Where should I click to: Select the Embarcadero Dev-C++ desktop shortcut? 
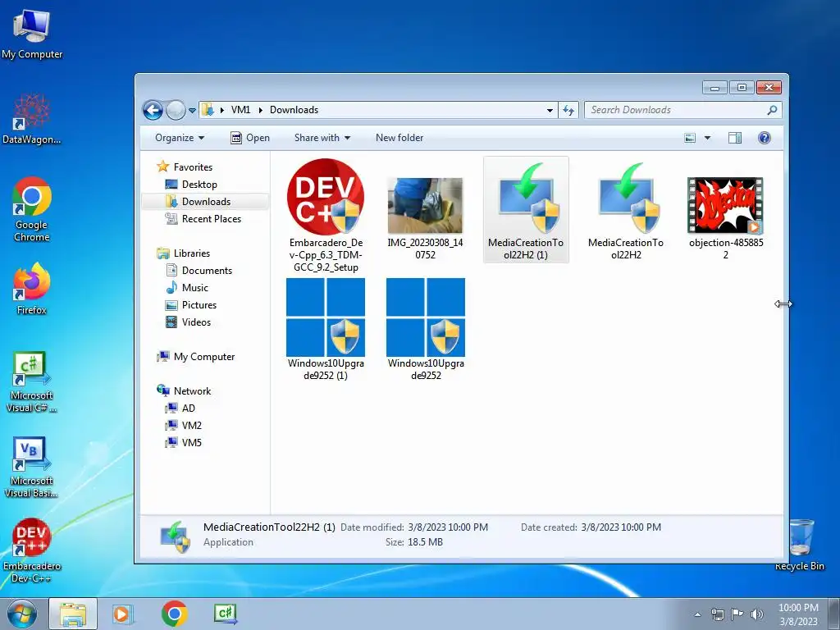pos(32,550)
